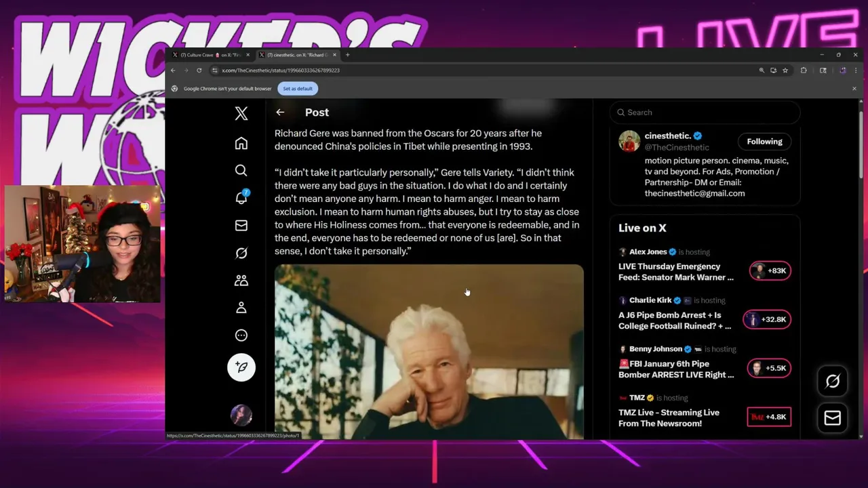The image size is (868, 488).
Task: View site information icon in address bar
Action: coord(215,70)
